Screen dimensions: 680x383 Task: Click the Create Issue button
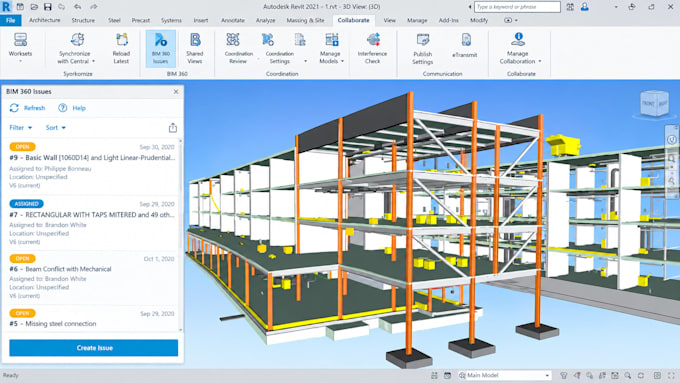point(94,348)
